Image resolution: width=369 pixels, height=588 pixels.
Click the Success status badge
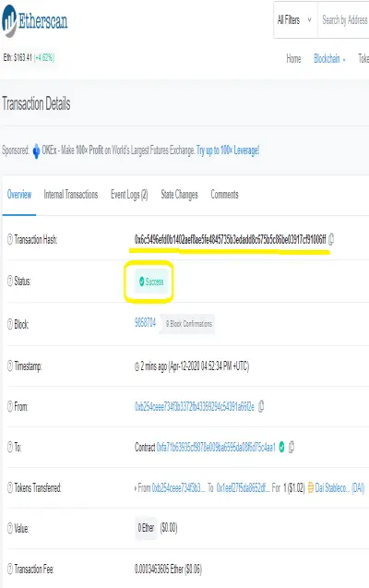pyautogui.click(x=151, y=282)
